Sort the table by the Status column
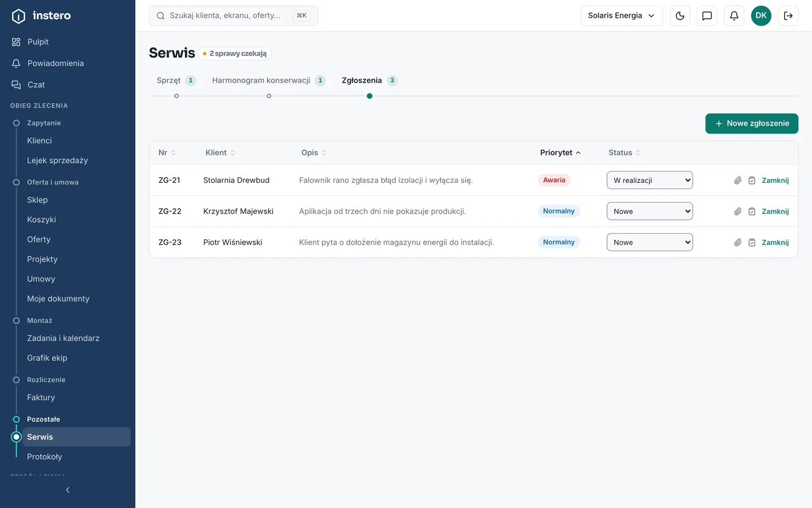 click(x=625, y=152)
